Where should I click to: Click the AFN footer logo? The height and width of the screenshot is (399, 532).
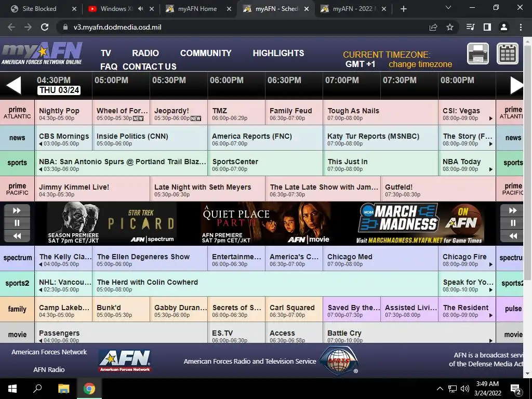pyautogui.click(x=125, y=361)
